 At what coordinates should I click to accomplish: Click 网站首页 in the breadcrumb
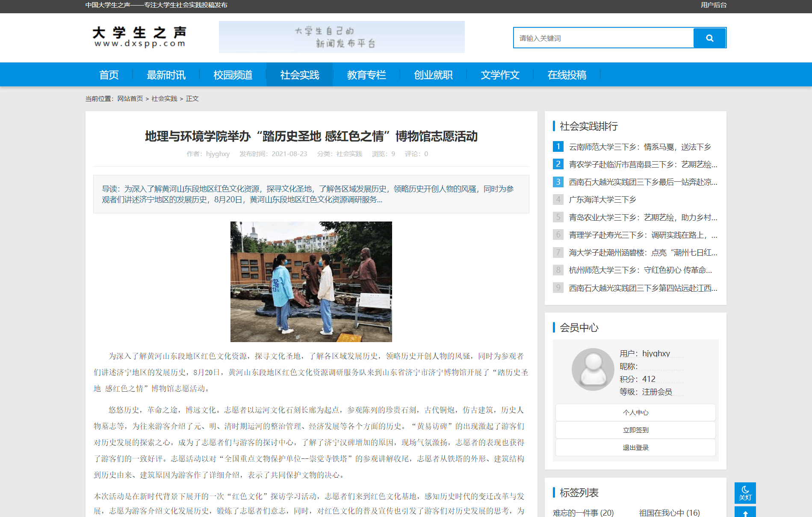coord(130,99)
